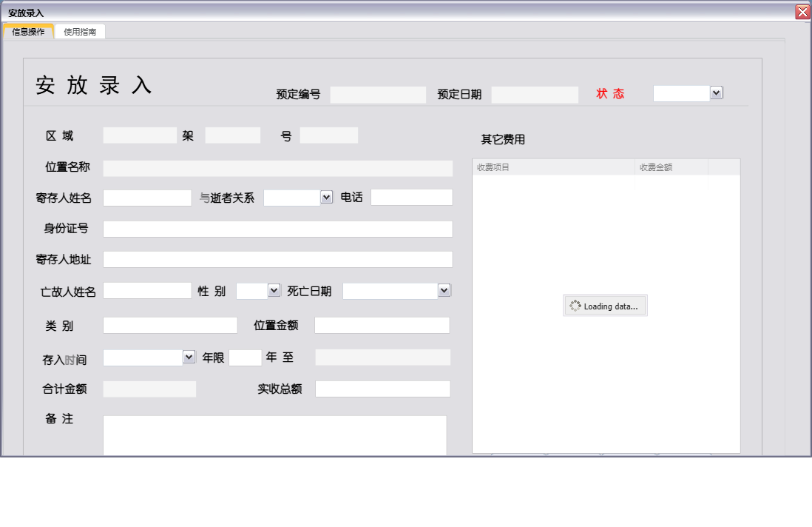
Task: Switch to the 使用指南 tab
Action: point(80,31)
